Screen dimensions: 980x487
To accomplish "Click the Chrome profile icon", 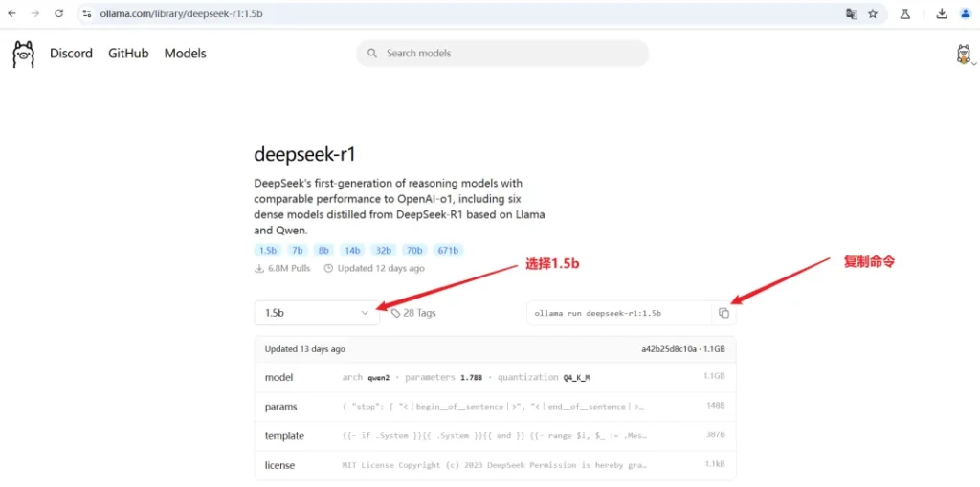I will point(965,13).
